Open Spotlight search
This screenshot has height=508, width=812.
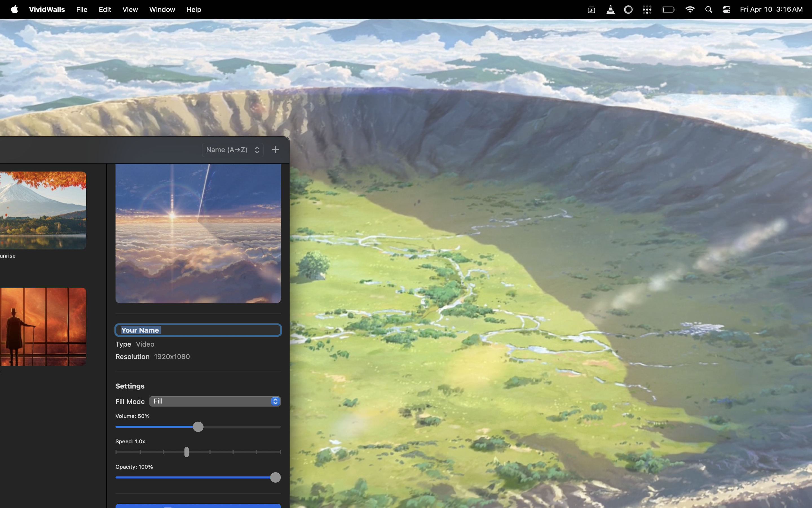[x=709, y=9]
